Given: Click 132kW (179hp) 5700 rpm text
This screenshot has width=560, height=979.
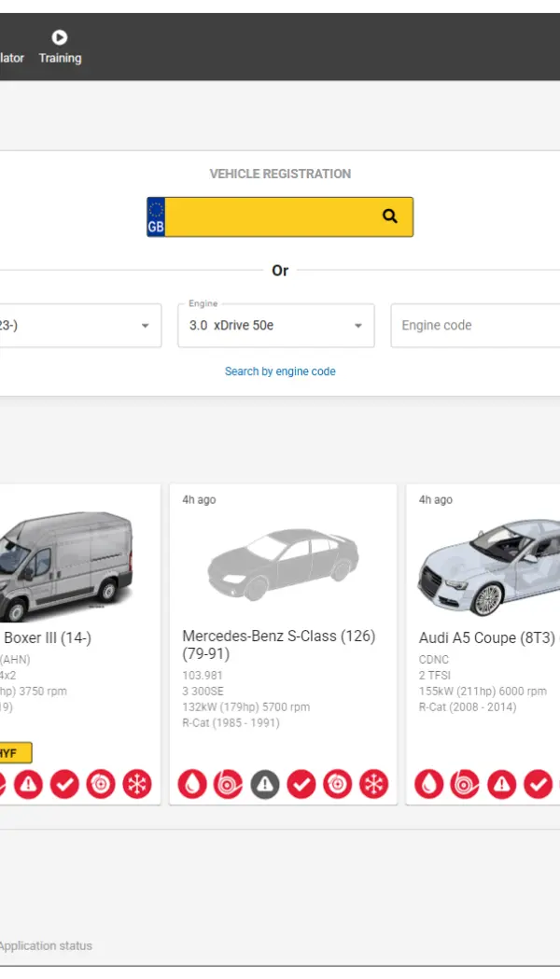Looking at the screenshot, I should click(246, 706).
